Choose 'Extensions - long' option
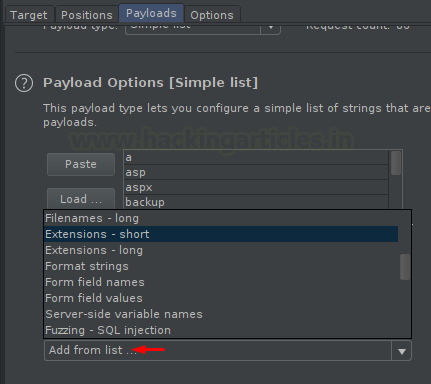The height and width of the screenshot is (384, 431). (x=221, y=250)
